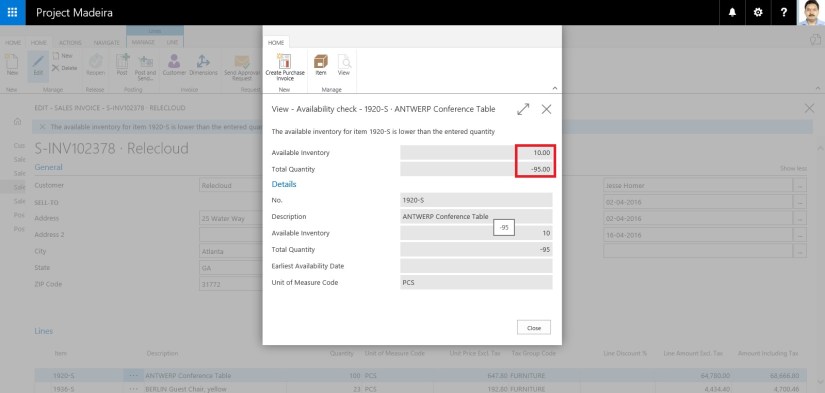Click the Quantity column header

(341, 354)
